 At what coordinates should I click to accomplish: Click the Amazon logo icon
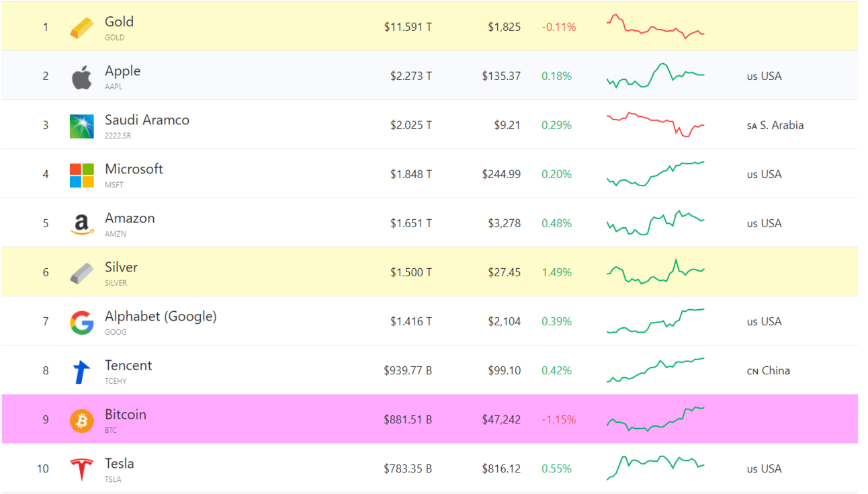tap(82, 224)
